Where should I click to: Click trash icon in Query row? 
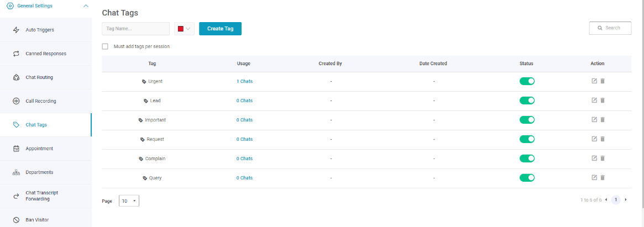point(603,177)
